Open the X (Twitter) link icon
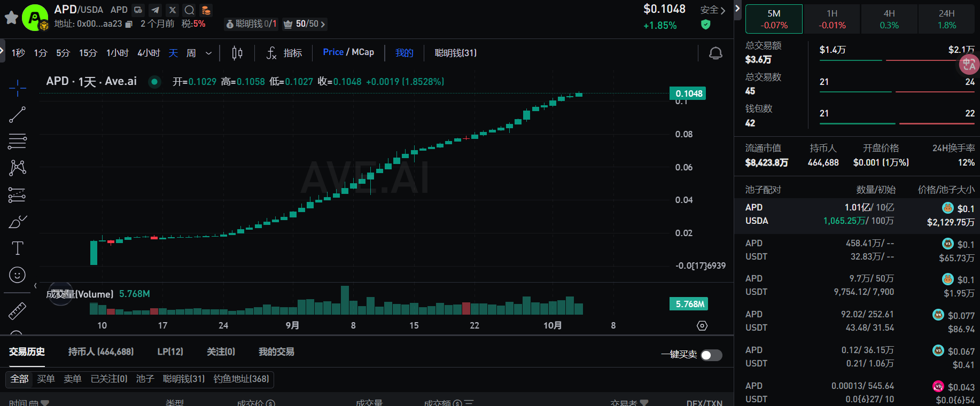 click(172, 10)
